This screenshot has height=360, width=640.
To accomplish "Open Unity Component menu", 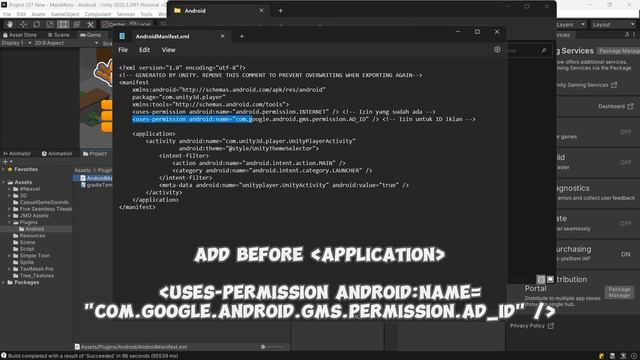I will (98, 14).
